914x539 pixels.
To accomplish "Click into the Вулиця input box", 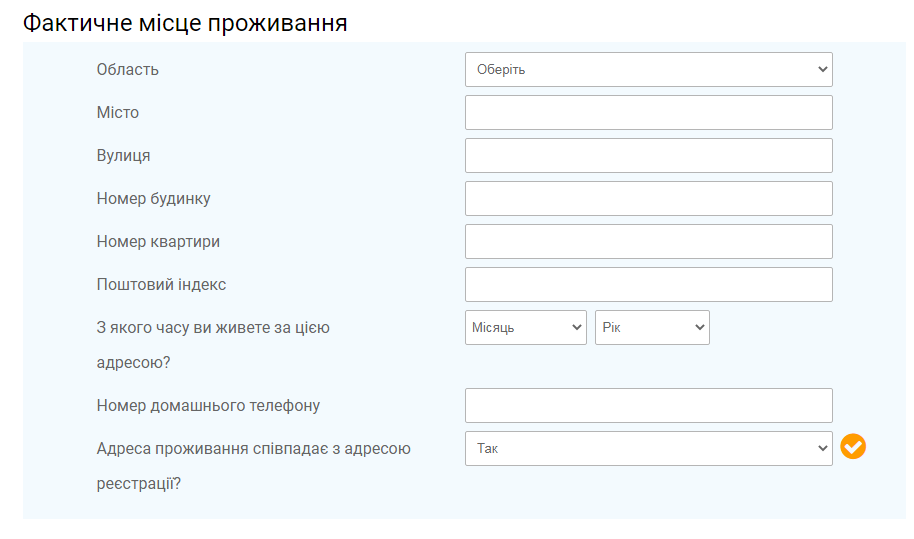I will pos(648,156).
